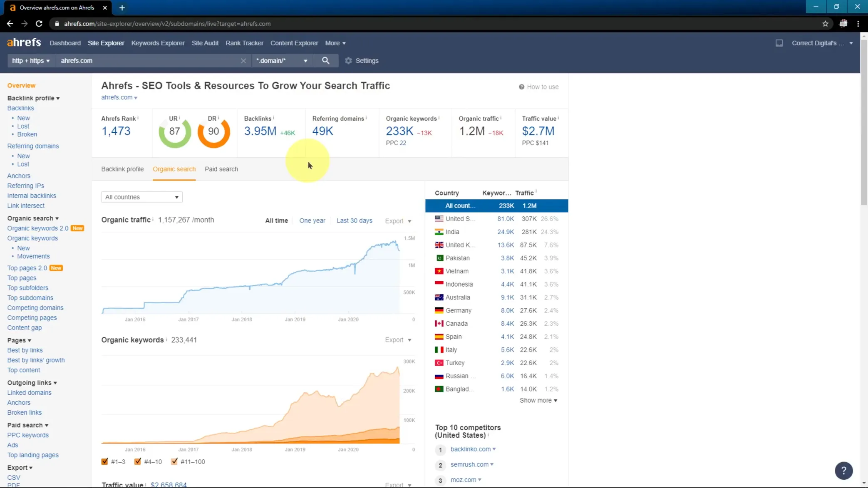Toggle the #4–10 positions checkbox
Screen dimensions: 868x488
click(138, 461)
